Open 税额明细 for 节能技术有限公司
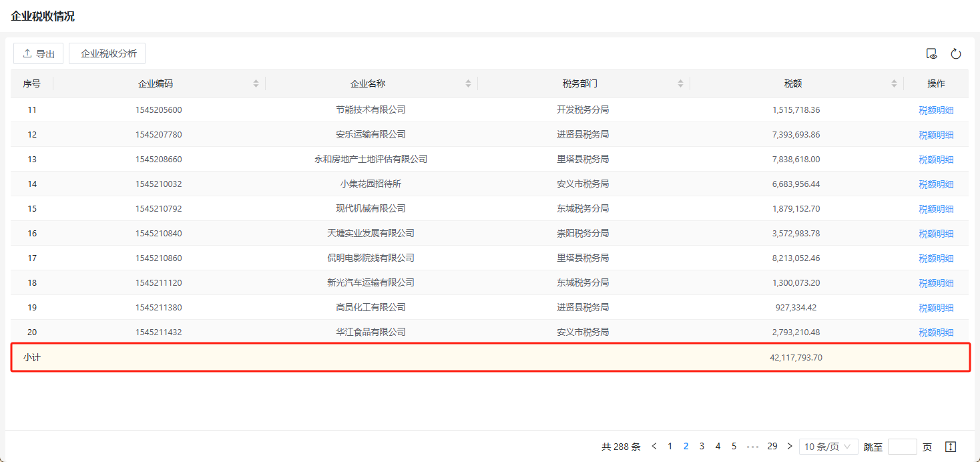This screenshot has width=980, height=462. pos(936,110)
